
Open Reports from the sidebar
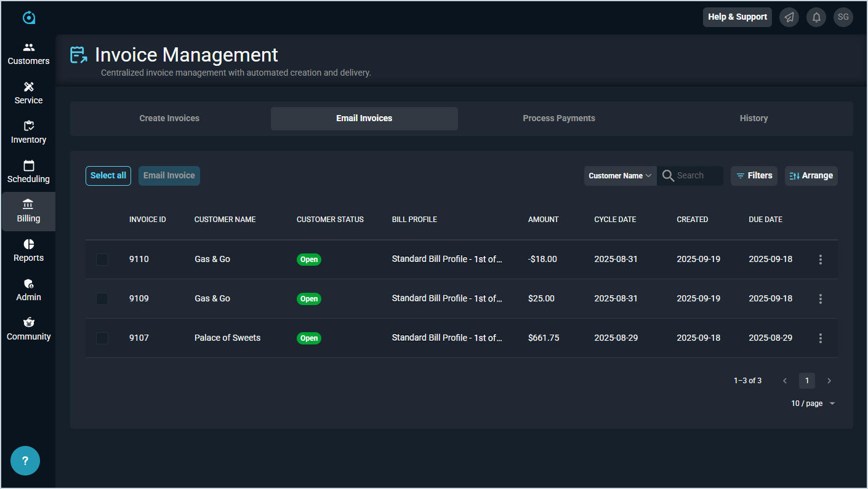coord(28,251)
